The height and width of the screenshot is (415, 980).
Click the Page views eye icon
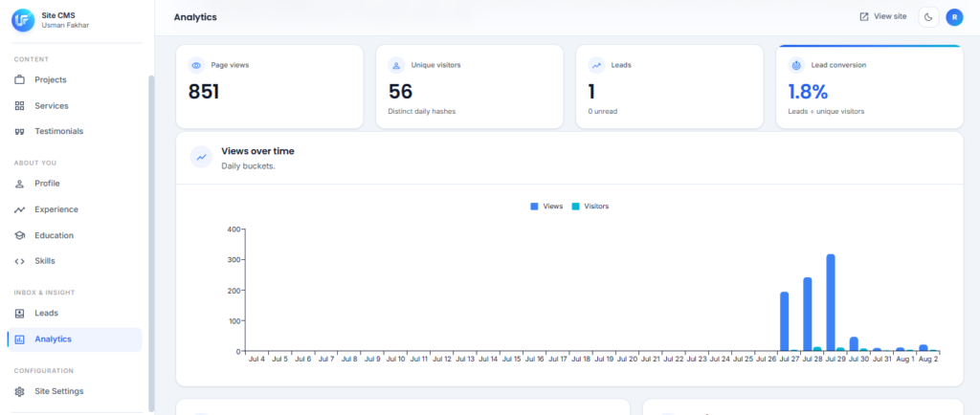pyautogui.click(x=196, y=65)
